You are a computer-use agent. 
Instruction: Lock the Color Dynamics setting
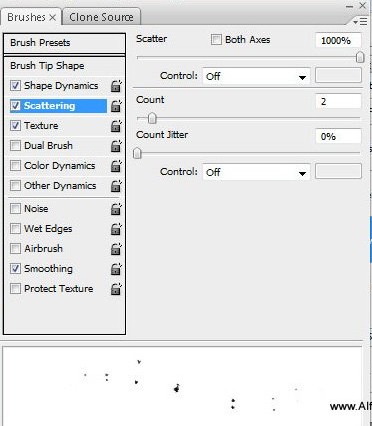(x=116, y=166)
